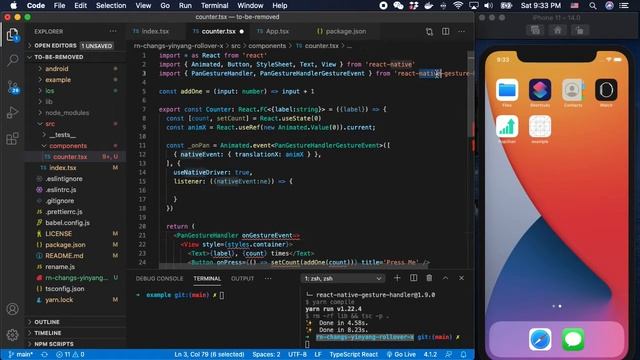Image resolution: width=640 pixels, height=360 pixels.
Task: Click feedback icon in status bar
Action: [x=449, y=354]
